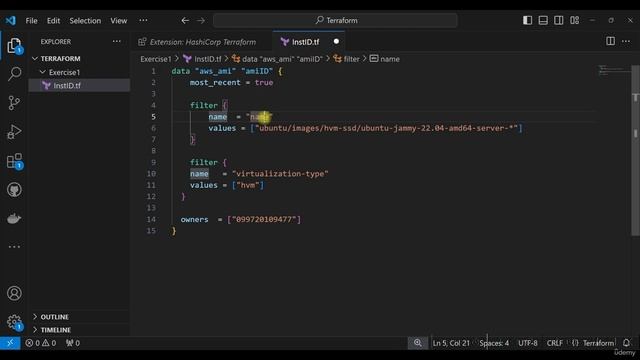Click "most_recent" on line 2

(215, 82)
